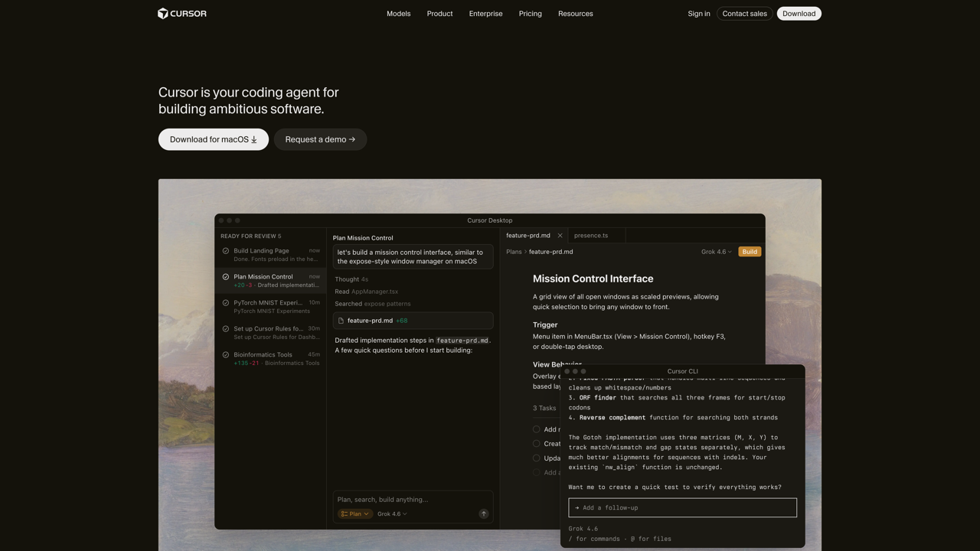Image resolution: width=980 pixels, height=551 pixels.
Task: Click the Request a demo button
Action: click(320, 139)
